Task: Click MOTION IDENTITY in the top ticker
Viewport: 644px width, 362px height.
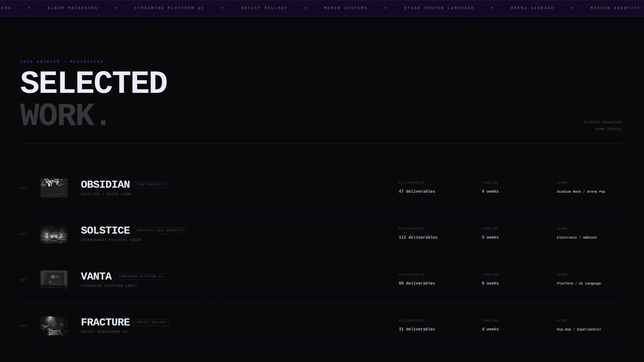Action: pos(615,8)
